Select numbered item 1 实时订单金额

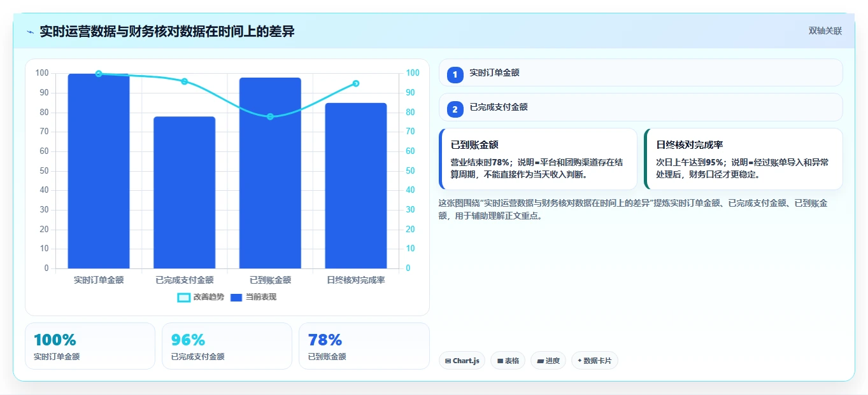641,73
